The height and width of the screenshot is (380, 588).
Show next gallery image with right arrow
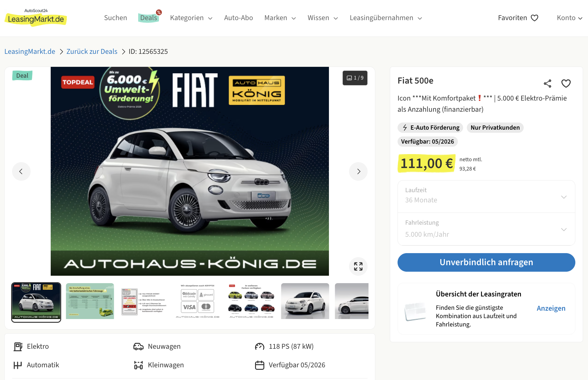(358, 171)
